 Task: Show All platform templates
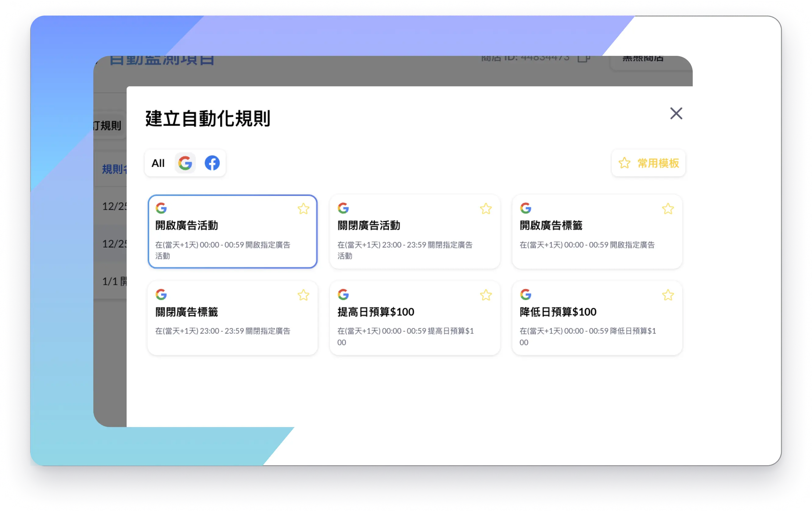click(x=158, y=163)
